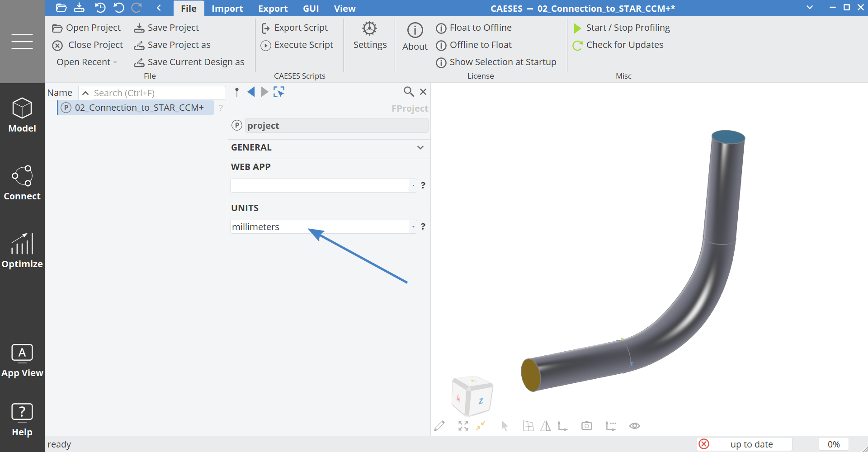The image size is (868, 452).
Task: Go to the Optimize workspace
Action: 22,251
